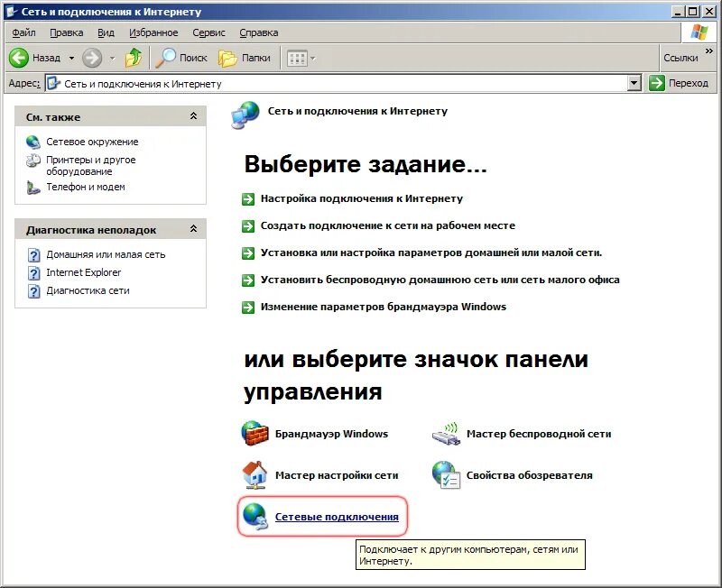Viewport: 722px width, 588px height.
Task: Open the Избранное menu
Action: click(153, 32)
